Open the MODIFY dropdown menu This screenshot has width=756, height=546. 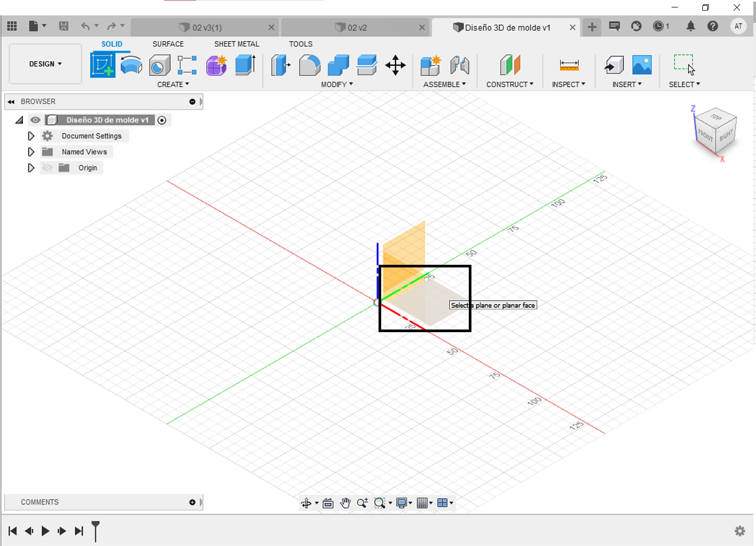[337, 84]
